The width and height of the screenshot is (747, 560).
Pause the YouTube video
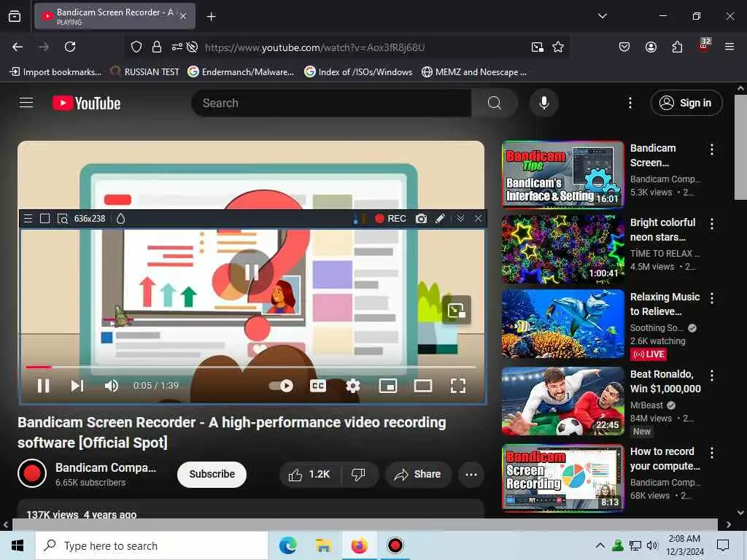click(43, 386)
